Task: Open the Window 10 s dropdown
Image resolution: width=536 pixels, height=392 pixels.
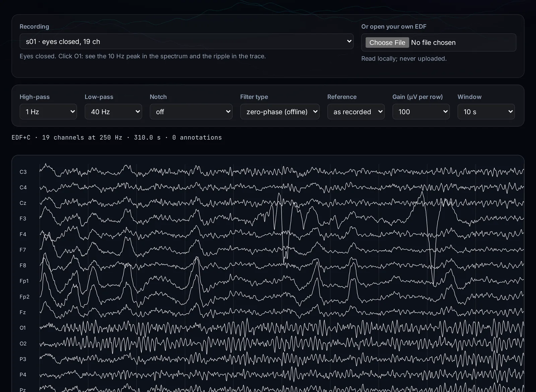Action: coord(486,111)
